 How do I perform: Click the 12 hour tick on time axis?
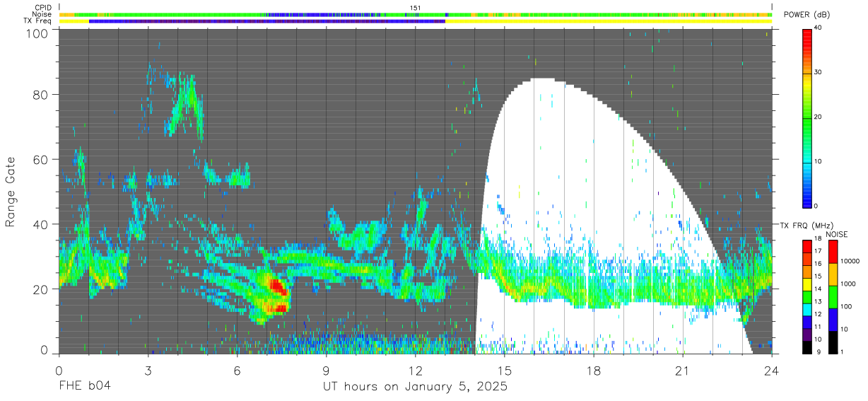tap(415, 370)
